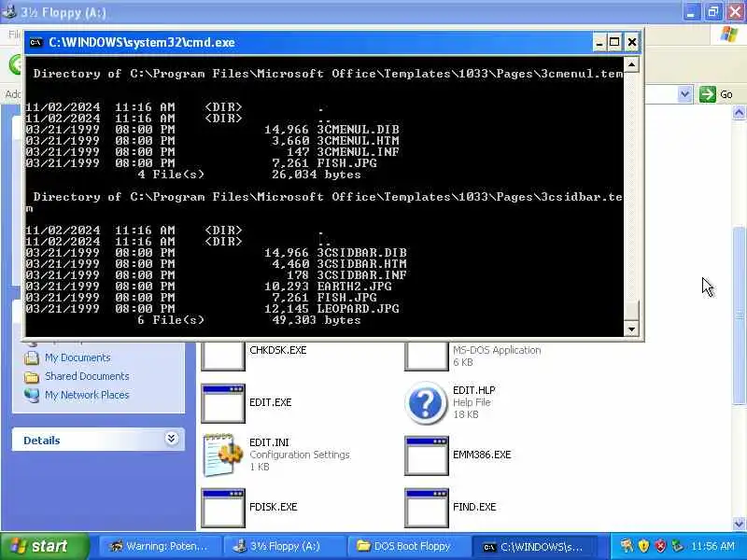747x560 pixels.
Task: Click the FDISK.EXE file name
Action: 274,507
